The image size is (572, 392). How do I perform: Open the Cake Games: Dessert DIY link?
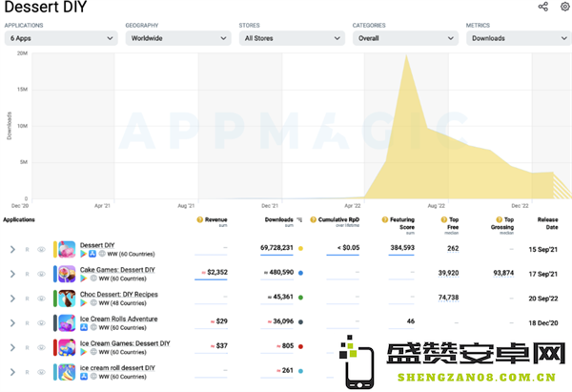click(117, 270)
